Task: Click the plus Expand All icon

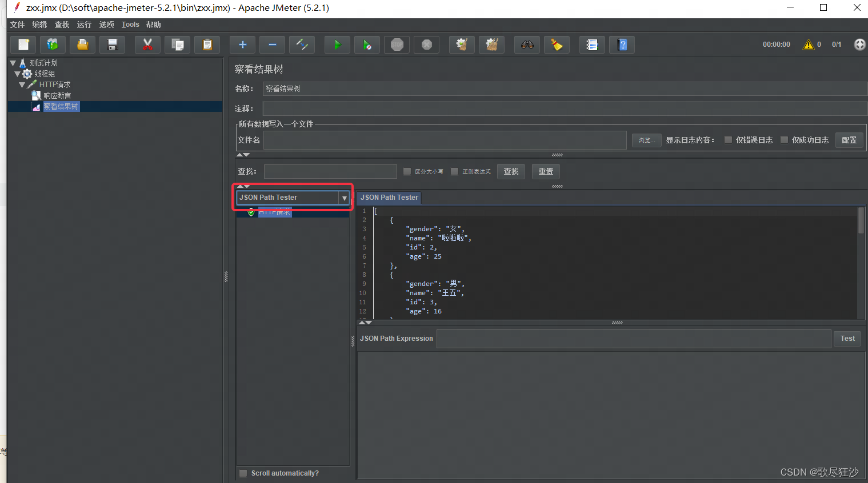Action: coord(242,45)
